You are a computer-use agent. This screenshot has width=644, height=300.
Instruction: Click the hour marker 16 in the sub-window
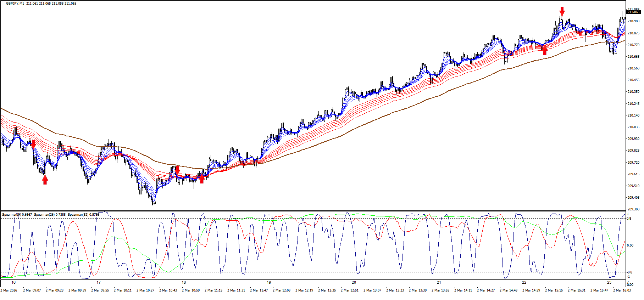[13, 282]
